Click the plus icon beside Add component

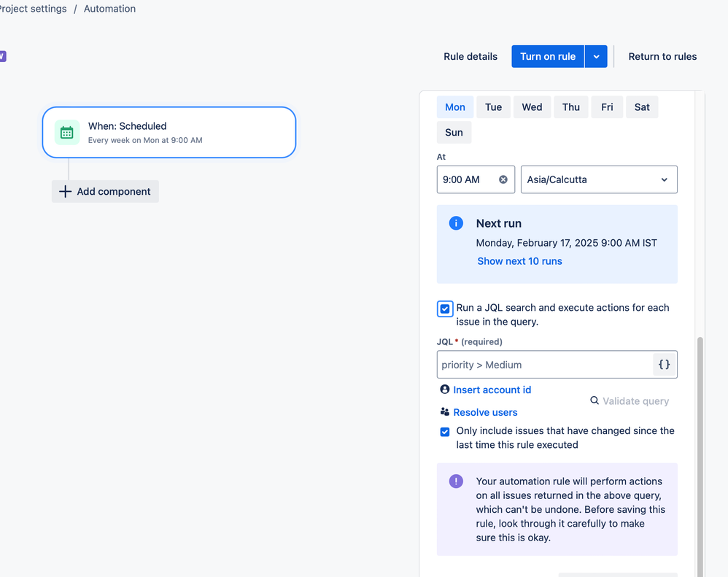(x=66, y=192)
